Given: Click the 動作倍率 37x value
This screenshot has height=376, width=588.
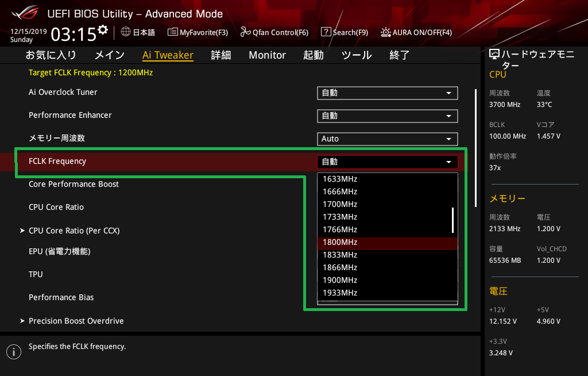Looking at the screenshot, I should point(494,167).
